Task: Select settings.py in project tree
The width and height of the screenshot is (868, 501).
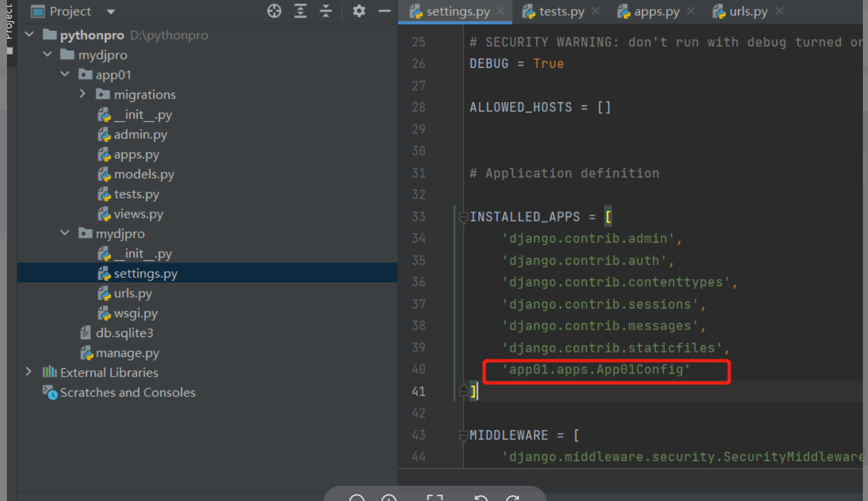Action: click(x=145, y=273)
